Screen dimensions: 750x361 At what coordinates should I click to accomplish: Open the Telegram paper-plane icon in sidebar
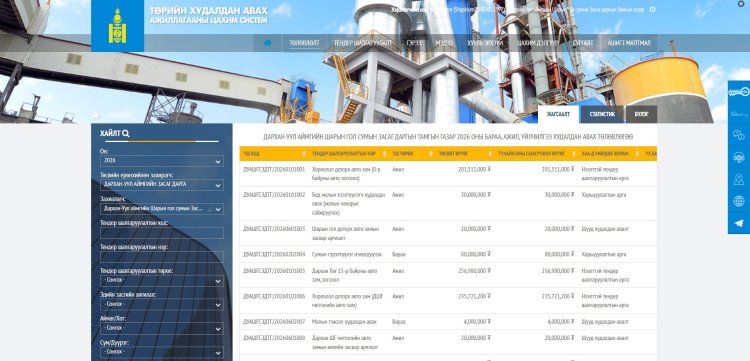(x=739, y=223)
